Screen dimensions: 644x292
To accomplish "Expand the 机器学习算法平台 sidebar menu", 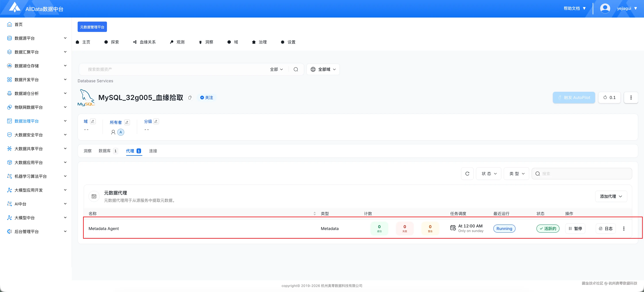I will (65, 176).
